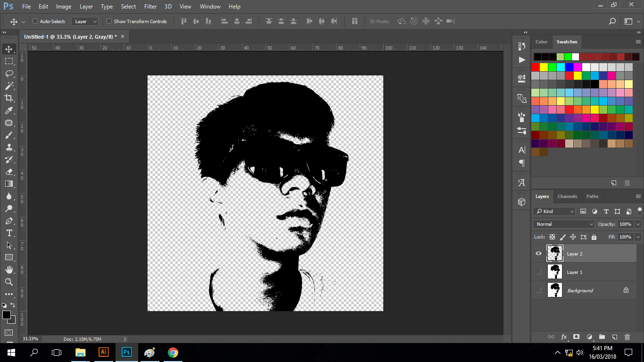Viewport: 644px width, 362px height.
Task: Toggle lock all padlock
Action: (x=594, y=237)
